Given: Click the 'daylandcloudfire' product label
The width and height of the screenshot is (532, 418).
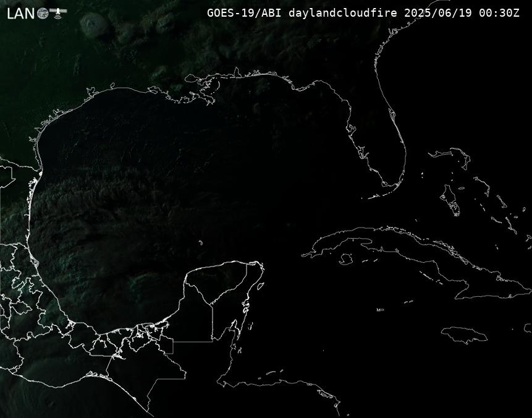Looking at the screenshot, I should click(343, 13).
